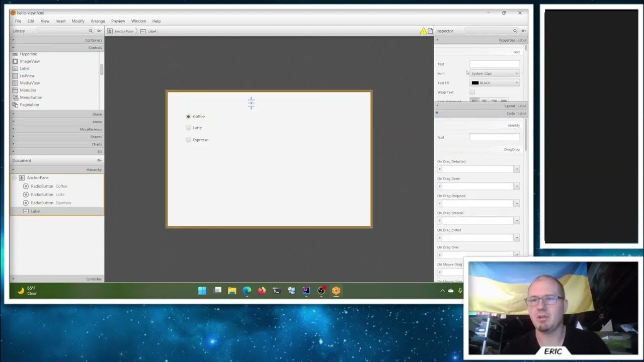
Task: Choose the MediaView icon in Library
Action: point(15,83)
